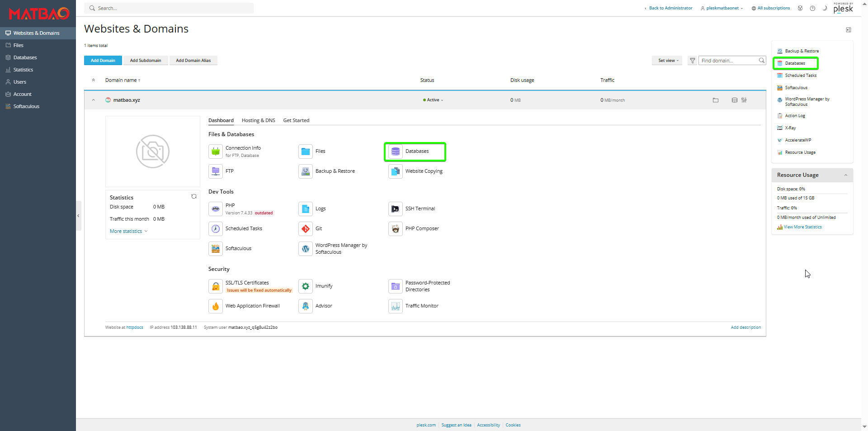
Task: Collapse the Resource Usage panel
Action: [845, 175]
